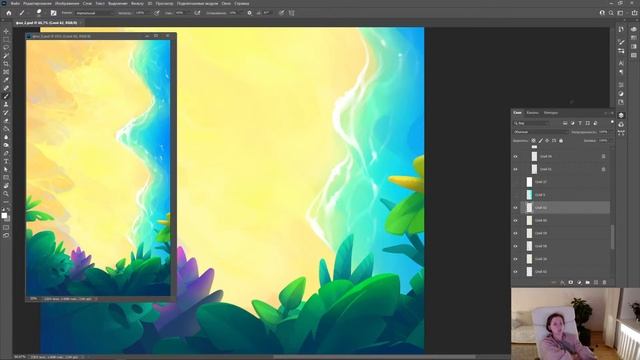The image size is (640, 360).
Task: Open the brush preset picker
Action: click(39, 13)
